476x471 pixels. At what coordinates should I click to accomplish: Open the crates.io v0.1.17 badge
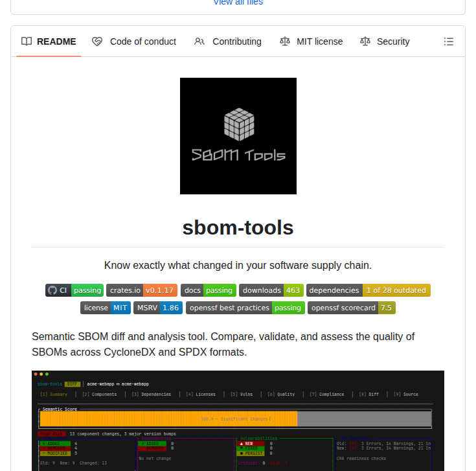[x=142, y=290]
